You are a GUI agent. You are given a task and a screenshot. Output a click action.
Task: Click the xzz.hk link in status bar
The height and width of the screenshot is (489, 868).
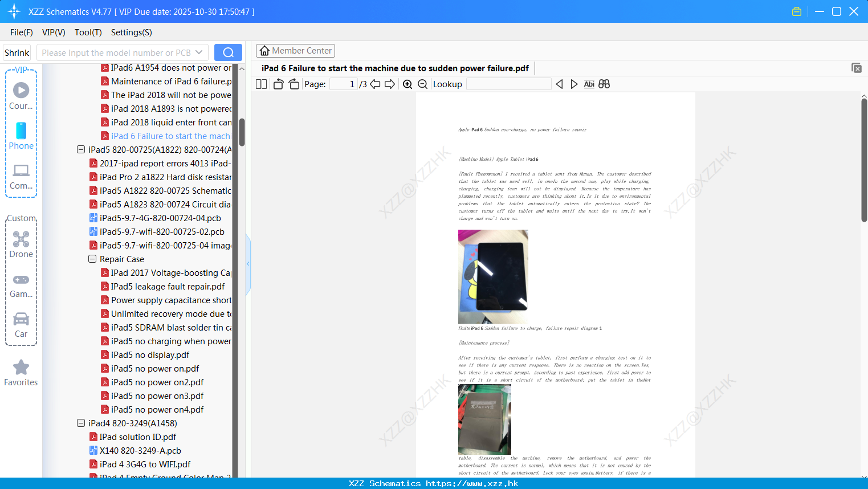tap(472, 483)
